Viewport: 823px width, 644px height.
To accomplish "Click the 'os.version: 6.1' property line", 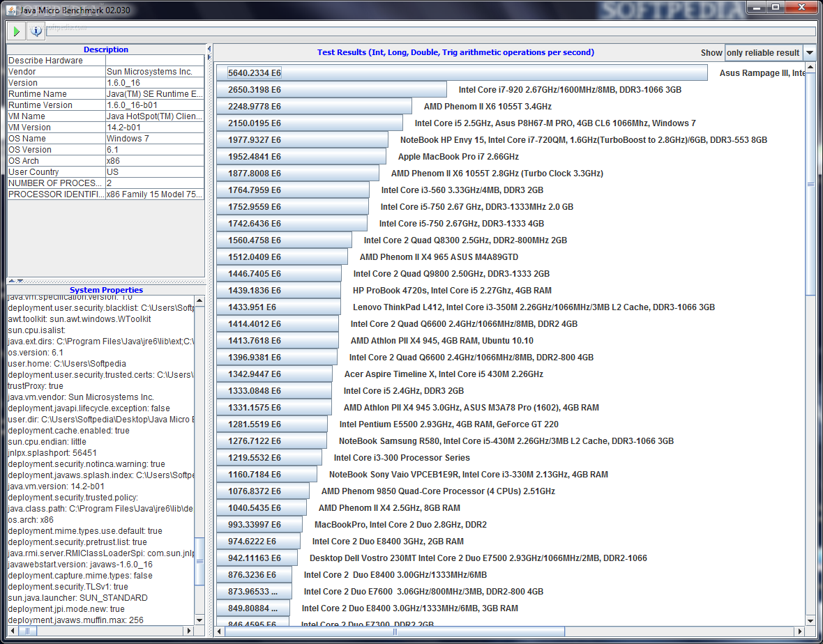I will click(x=36, y=353).
